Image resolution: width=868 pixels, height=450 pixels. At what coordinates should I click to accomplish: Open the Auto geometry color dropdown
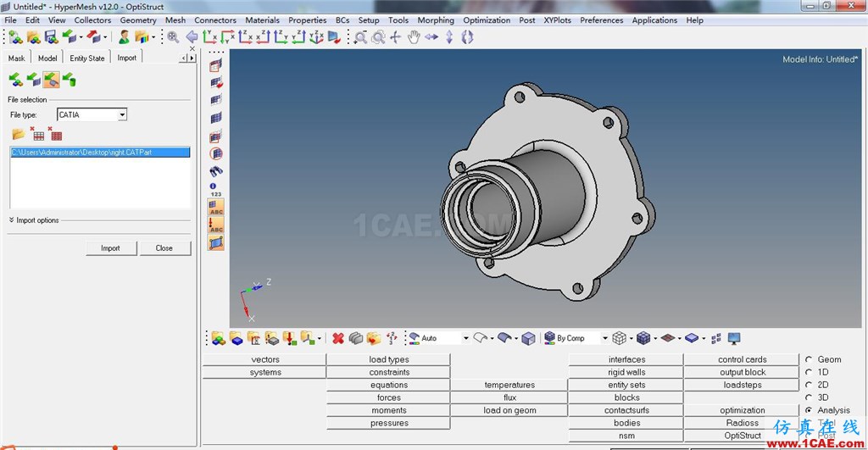pos(465,338)
